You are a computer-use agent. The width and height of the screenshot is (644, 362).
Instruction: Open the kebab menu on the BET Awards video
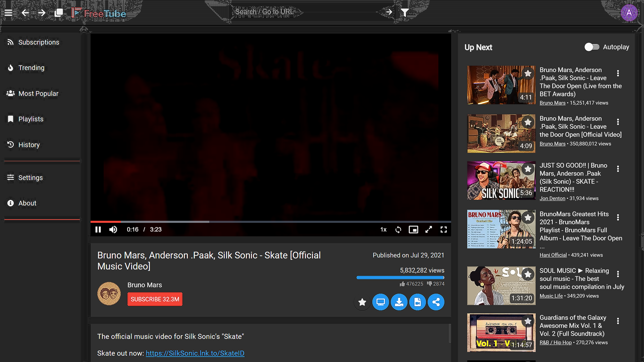click(618, 73)
